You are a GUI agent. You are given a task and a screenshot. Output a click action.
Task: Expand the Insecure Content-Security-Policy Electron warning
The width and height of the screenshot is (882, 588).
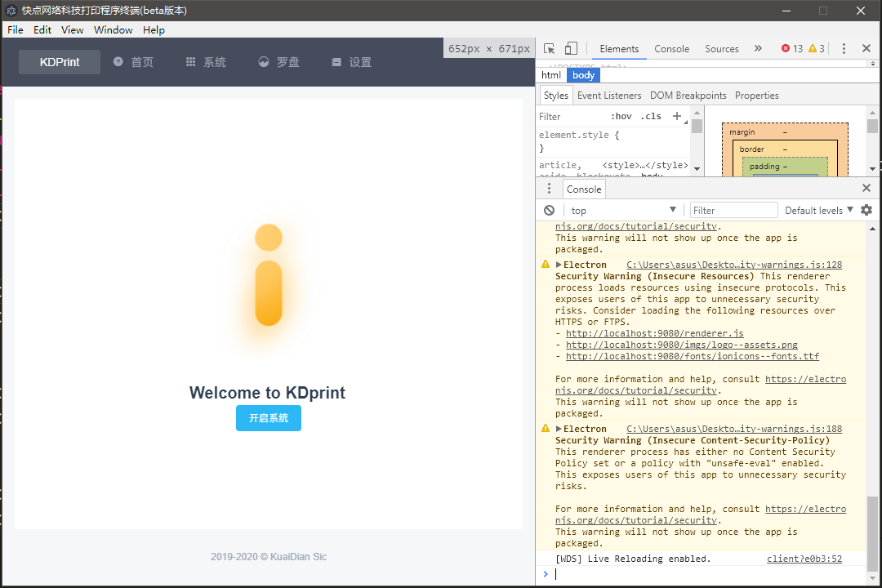pos(559,429)
